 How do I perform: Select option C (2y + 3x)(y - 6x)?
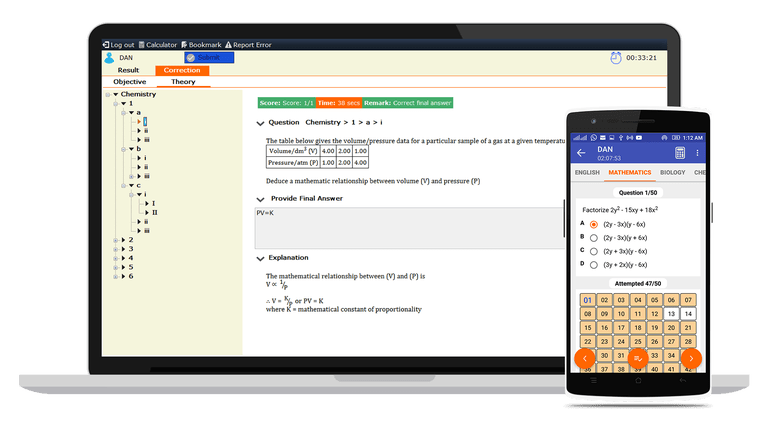click(x=594, y=251)
